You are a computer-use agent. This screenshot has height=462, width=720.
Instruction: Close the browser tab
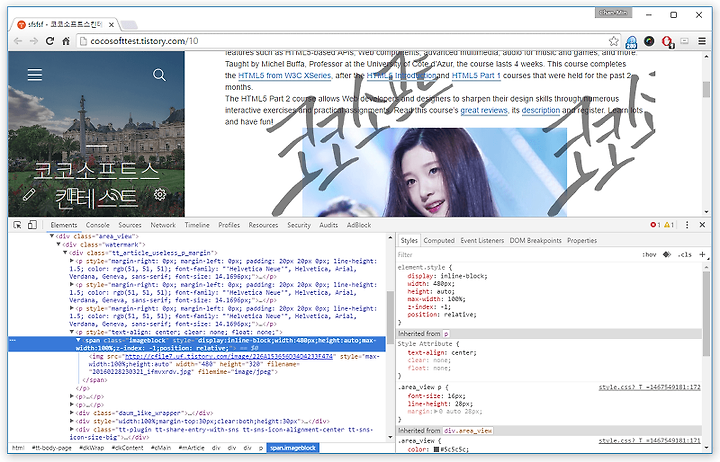[x=111, y=24]
